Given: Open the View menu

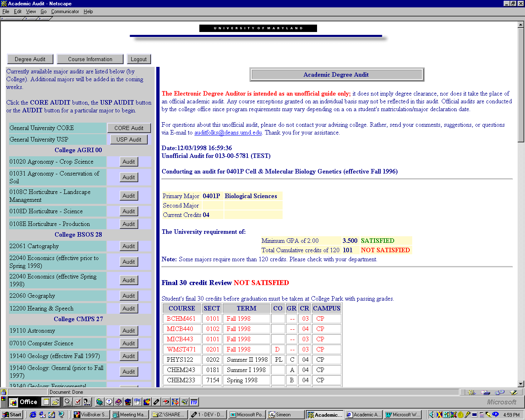Looking at the screenshot, I should point(31,11).
